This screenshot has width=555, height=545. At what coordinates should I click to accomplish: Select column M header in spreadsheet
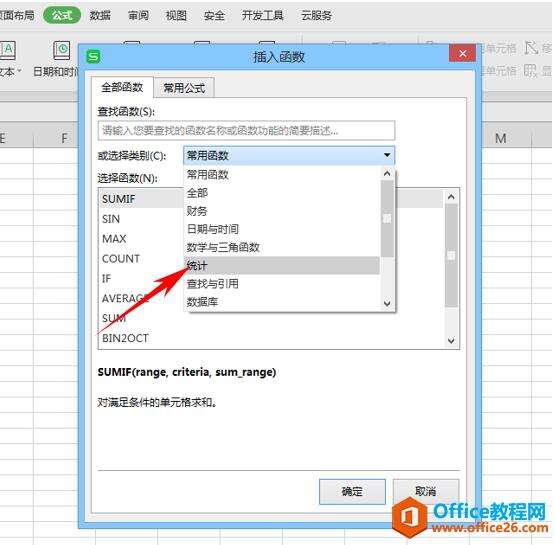[500, 138]
